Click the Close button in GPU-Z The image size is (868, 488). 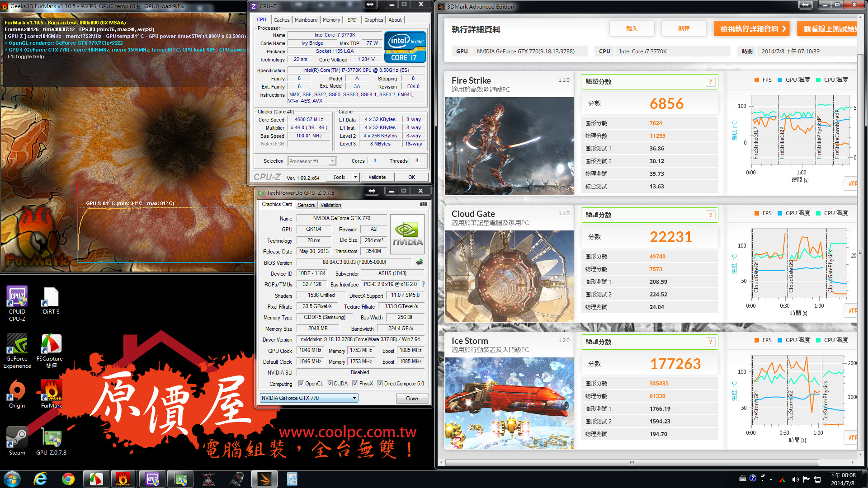[412, 399]
